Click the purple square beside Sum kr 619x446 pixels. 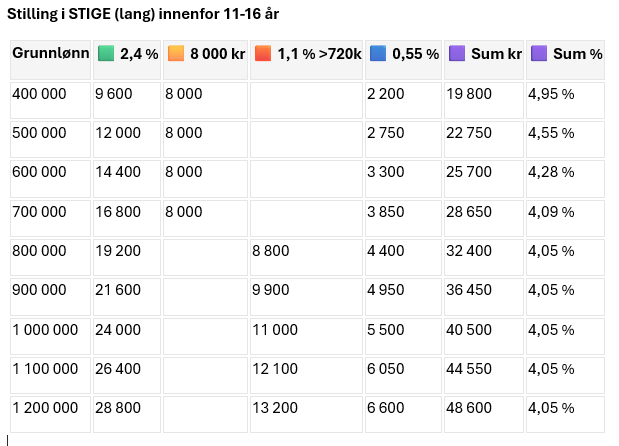pos(457,53)
